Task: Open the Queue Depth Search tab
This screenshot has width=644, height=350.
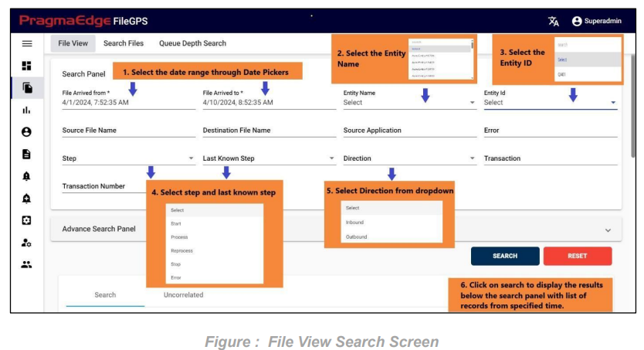Action: [192, 43]
